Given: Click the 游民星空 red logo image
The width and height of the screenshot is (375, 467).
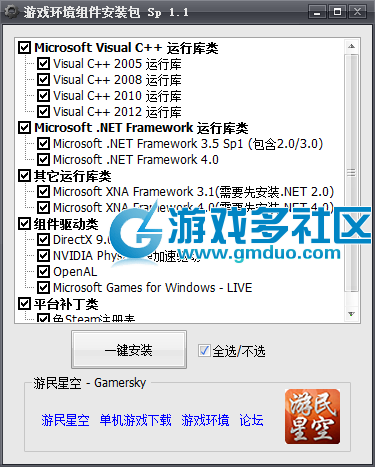Looking at the screenshot, I should 312,417.
